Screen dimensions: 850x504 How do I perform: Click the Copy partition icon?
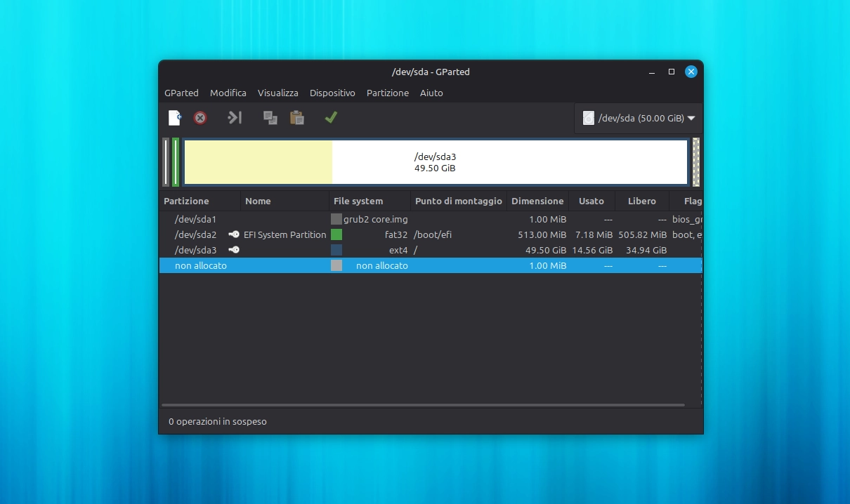(x=270, y=117)
